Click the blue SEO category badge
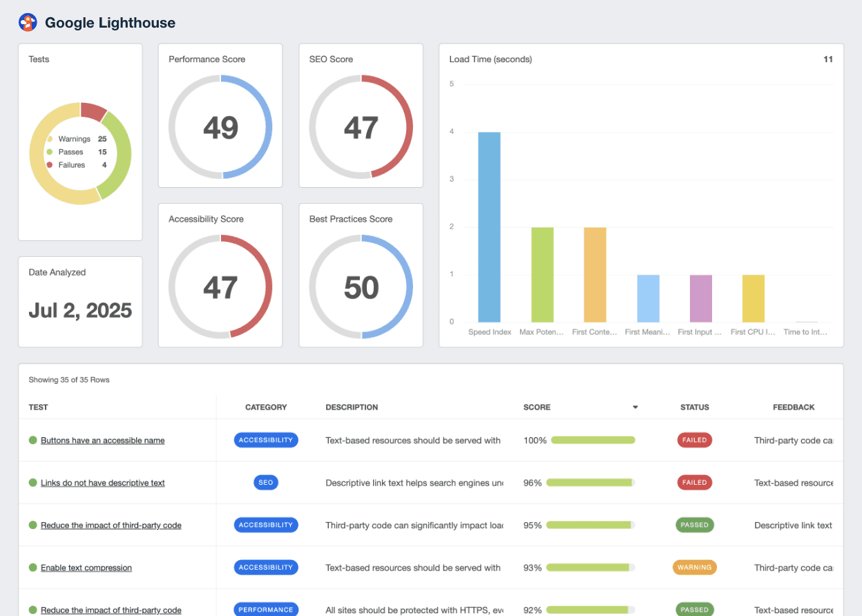Image resolution: width=862 pixels, height=616 pixels. (266, 482)
